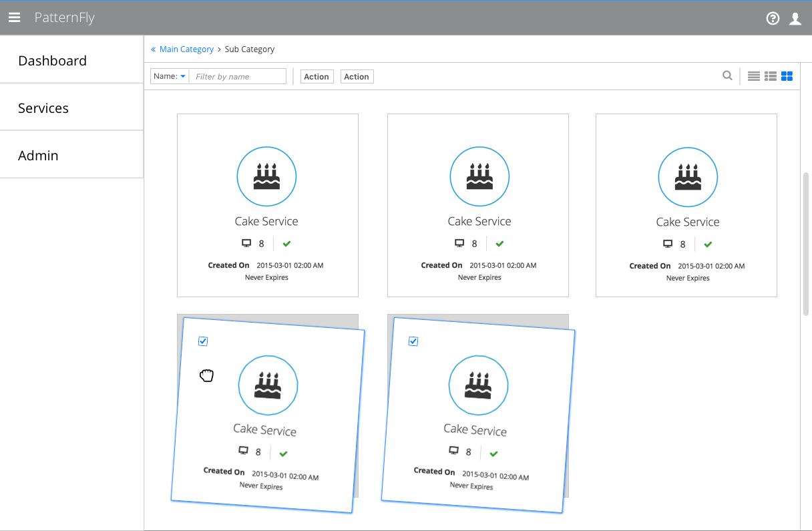Focus the Filter by name field
812x531 pixels.
238,76
